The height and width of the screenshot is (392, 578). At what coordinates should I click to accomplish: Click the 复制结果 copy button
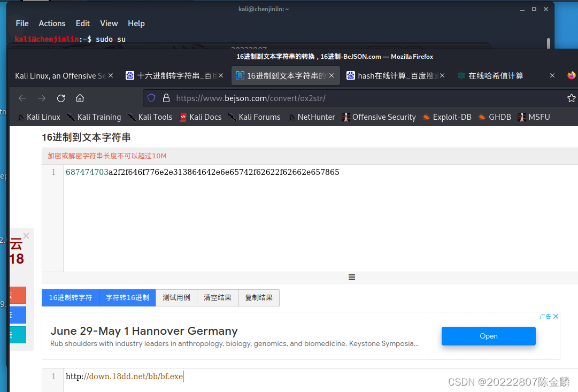259,297
